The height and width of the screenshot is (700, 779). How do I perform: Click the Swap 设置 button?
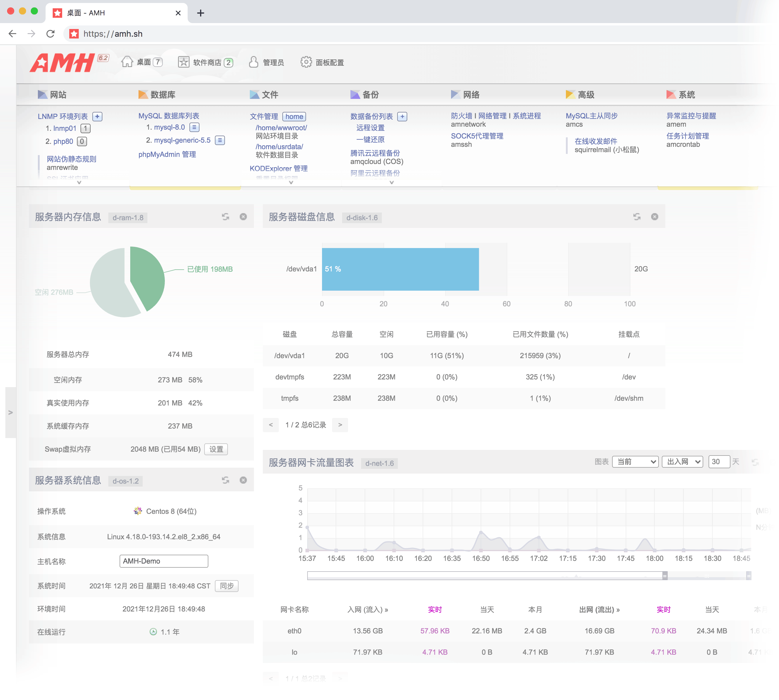point(216,450)
